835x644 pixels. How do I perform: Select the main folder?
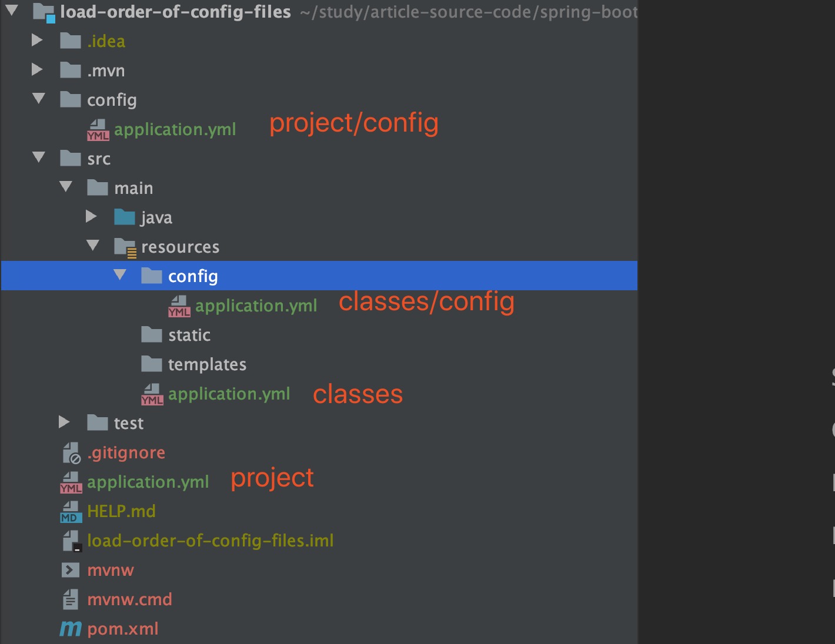pos(133,188)
